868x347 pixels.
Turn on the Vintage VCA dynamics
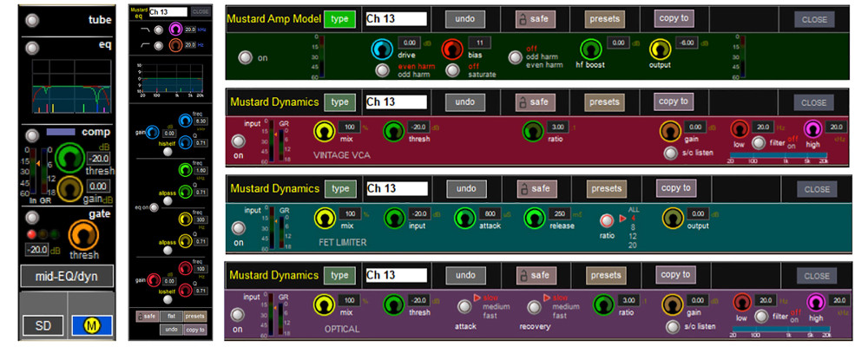click(239, 142)
